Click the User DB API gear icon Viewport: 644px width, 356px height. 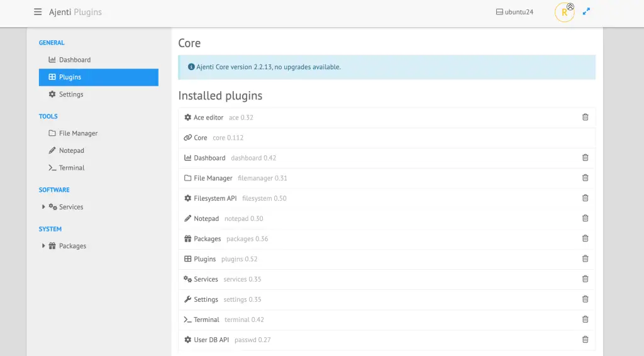(187, 340)
